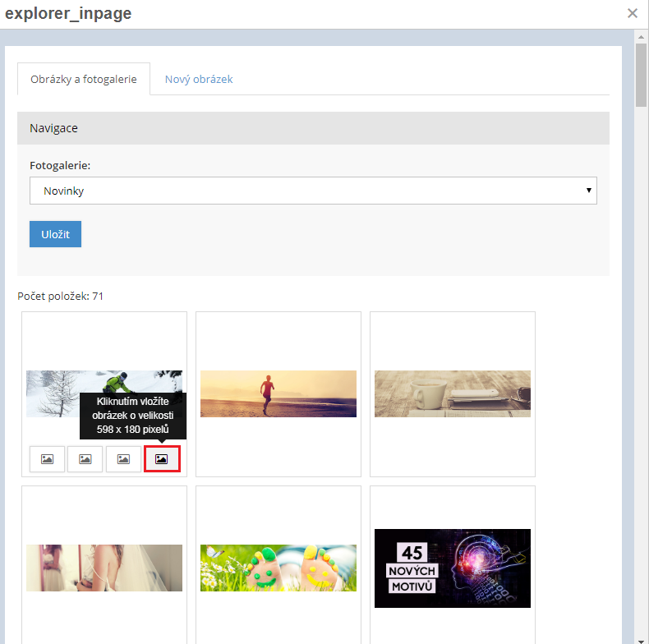Open the Fotogalerie dropdown showing Novinky
This screenshot has height=644, width=649.
click(x=313, y=191)
